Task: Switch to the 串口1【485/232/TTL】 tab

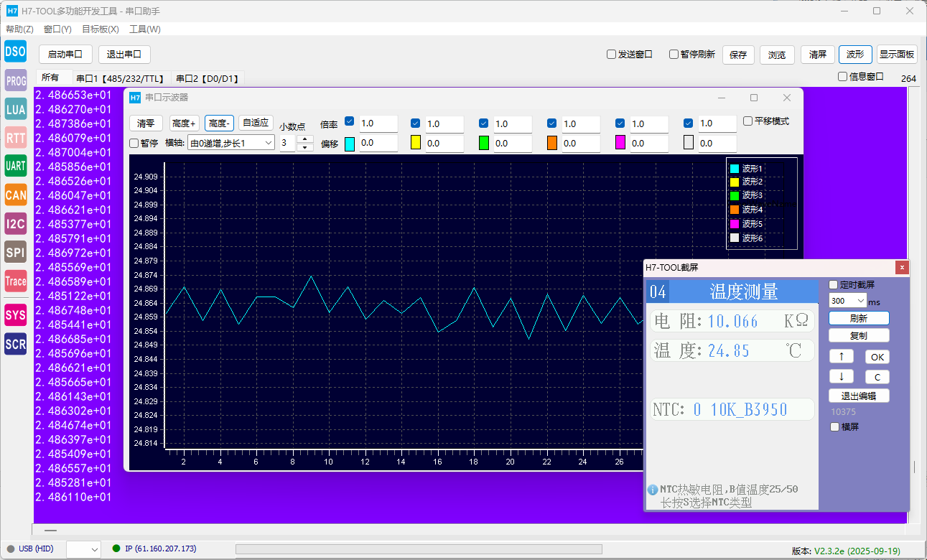Action: 120,78
